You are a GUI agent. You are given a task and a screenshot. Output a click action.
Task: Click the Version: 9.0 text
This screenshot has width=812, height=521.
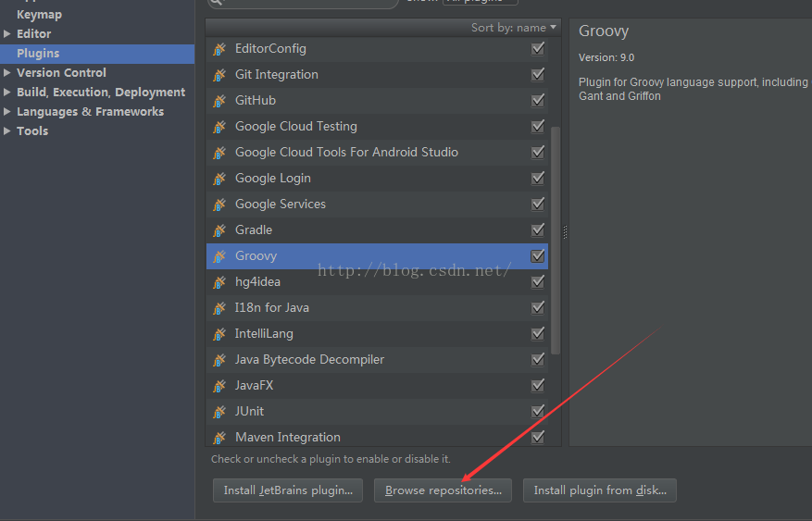click(x=606, y=57)
